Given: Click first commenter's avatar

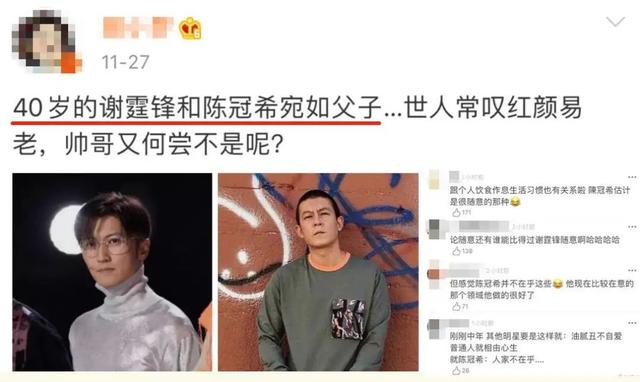Looking at the screenshot, I should click(434, 180).
